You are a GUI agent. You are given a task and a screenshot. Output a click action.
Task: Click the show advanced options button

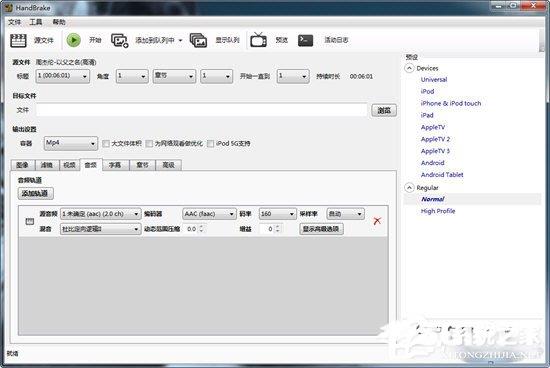tap(321, 229)
